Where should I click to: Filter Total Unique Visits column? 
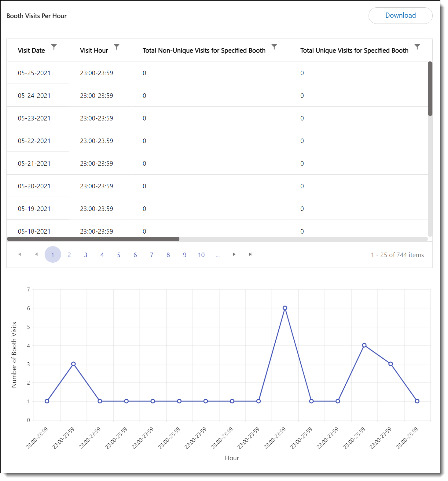(x=417, y=47)
